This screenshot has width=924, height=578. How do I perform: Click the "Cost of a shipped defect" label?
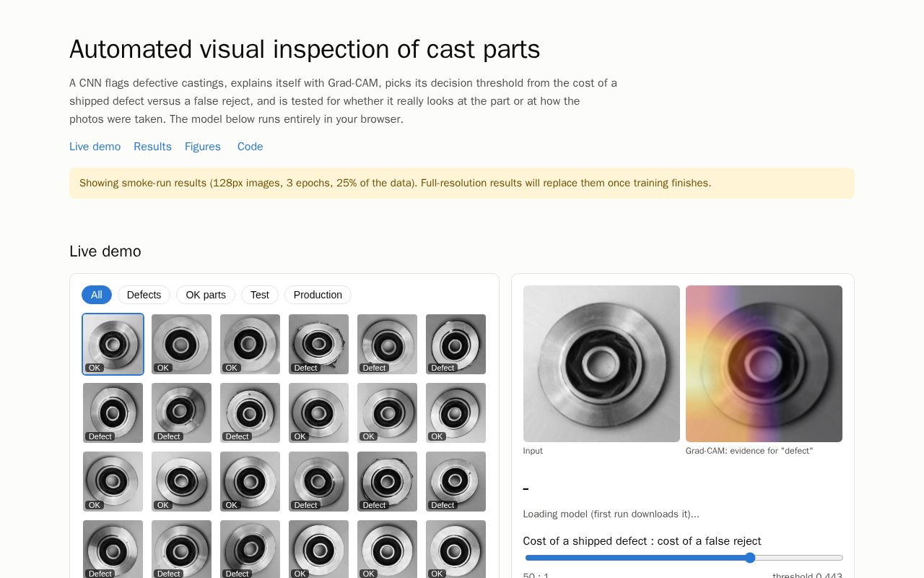pyautogui.click(x=642, y=541)
